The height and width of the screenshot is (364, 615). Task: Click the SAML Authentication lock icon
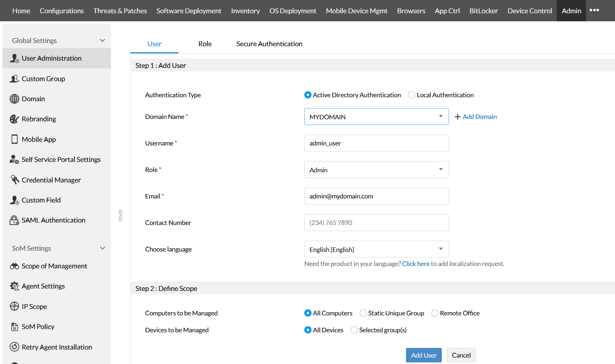click(14, 220)
